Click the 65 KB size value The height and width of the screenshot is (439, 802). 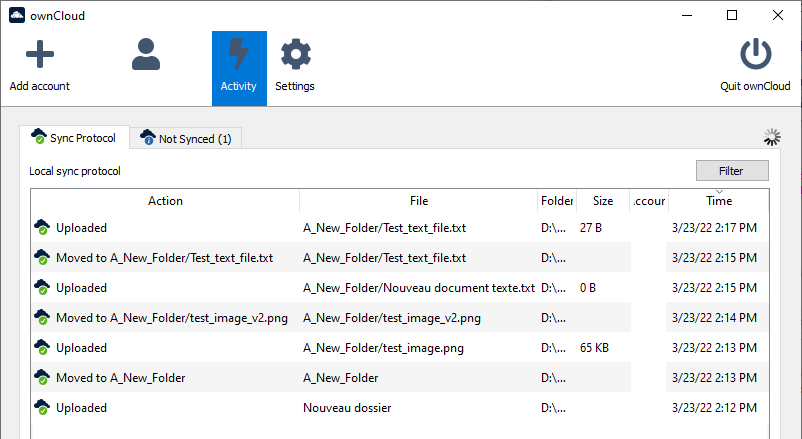(x=594, y=348)
